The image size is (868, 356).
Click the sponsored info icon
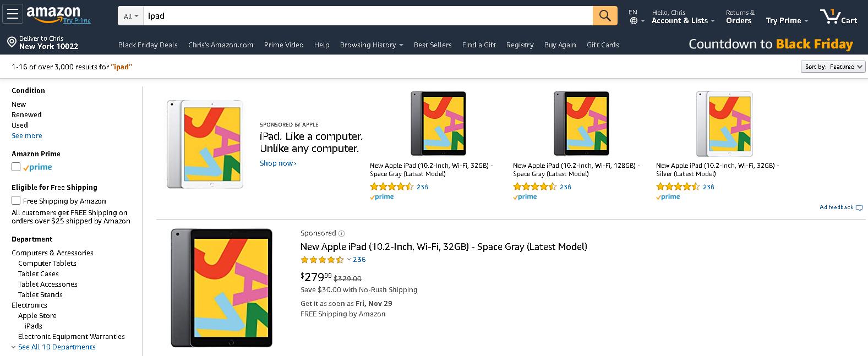coord(342,233)
